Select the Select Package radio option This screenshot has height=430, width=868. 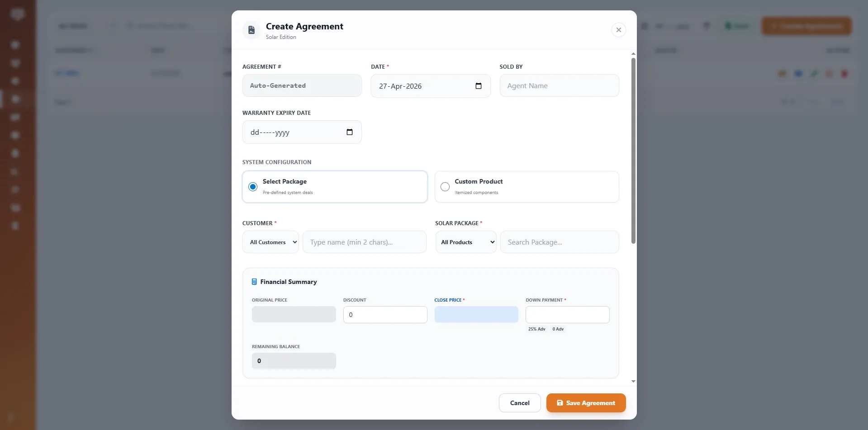[x=253, y=187]
